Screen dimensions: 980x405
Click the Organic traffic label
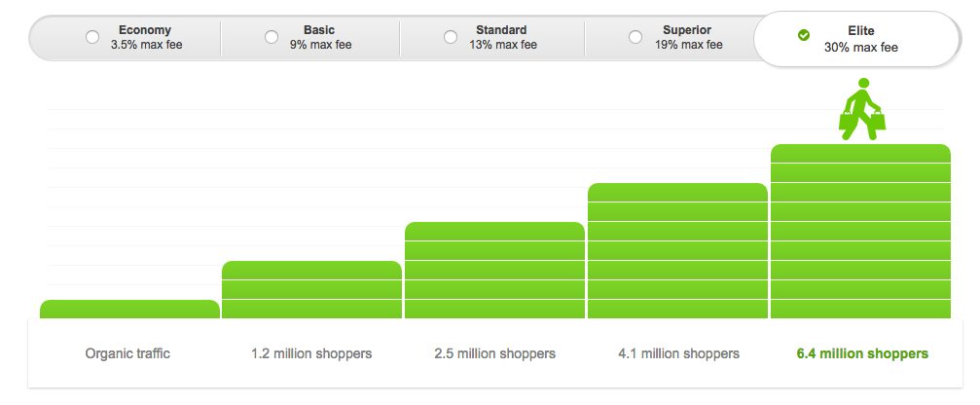pyautogui.click(x=127, y=353)
